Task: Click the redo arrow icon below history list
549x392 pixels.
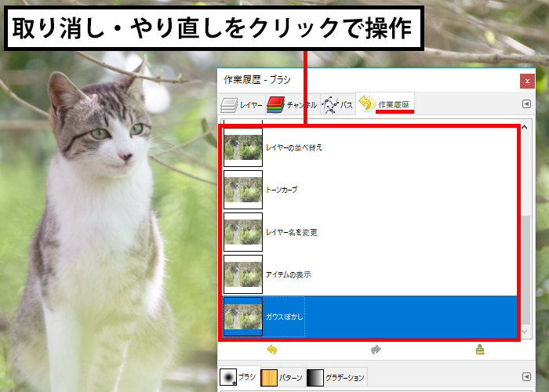Action: coord(376,350)
